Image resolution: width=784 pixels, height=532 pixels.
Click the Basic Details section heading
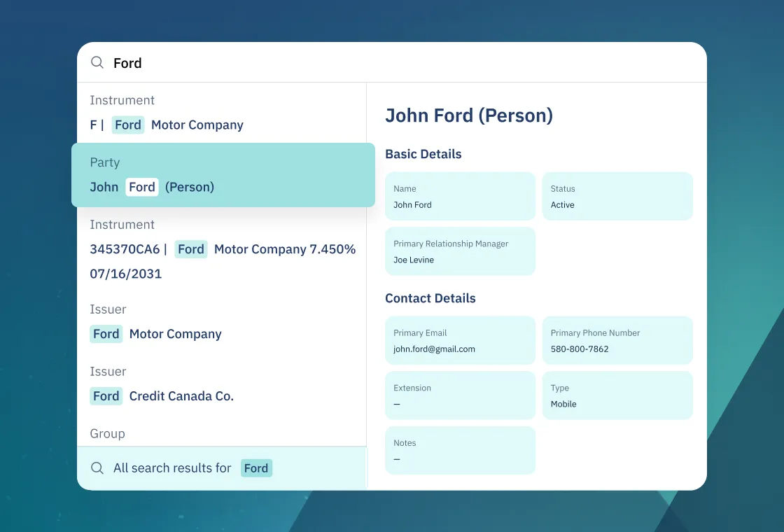(x=423, y=154)
